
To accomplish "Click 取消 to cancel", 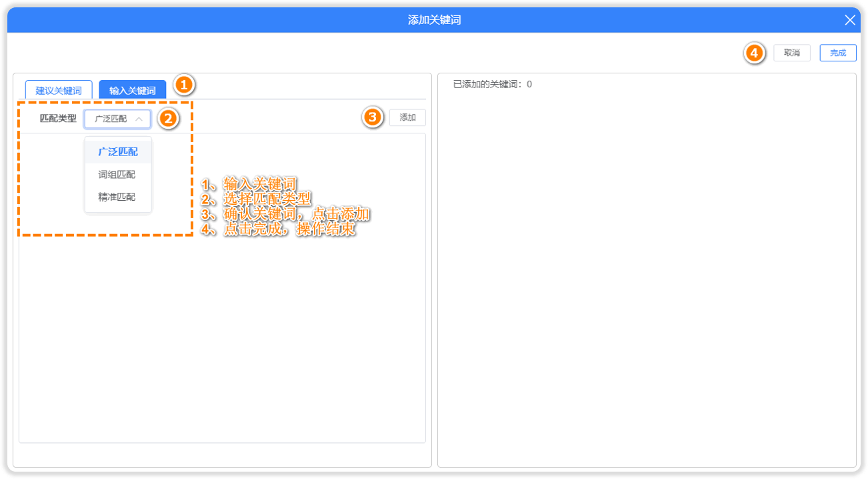I will coord(791,53).
